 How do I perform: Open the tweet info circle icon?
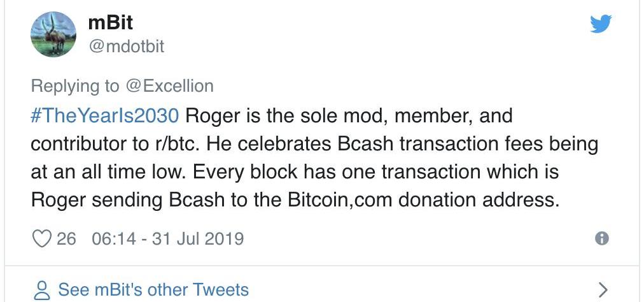coord(601,238)
